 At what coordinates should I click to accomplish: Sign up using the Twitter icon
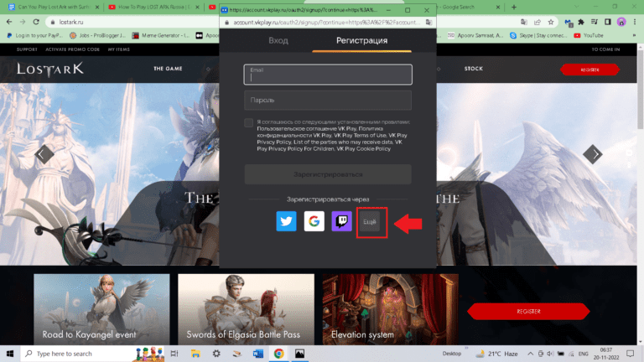click(x=287, y=222)
